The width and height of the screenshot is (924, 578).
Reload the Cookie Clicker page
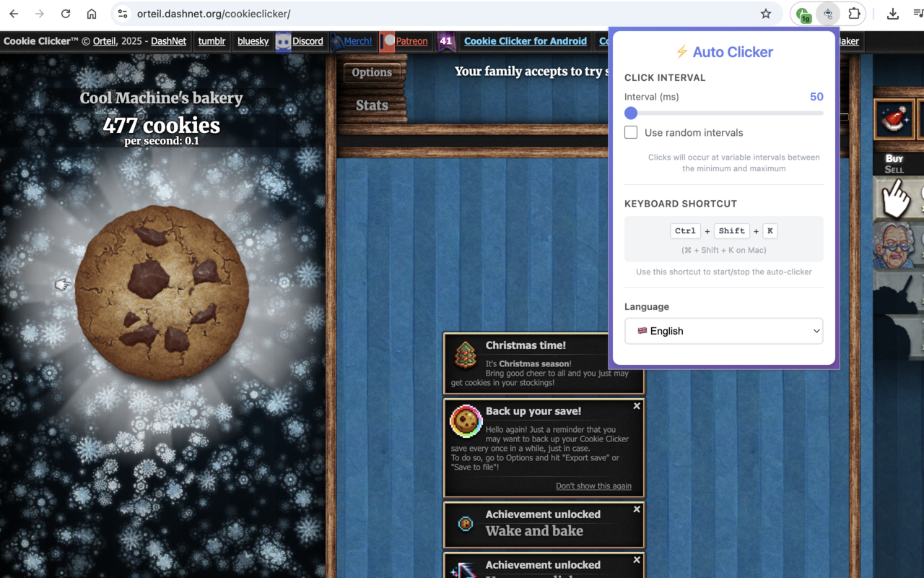tap(66, 14)
